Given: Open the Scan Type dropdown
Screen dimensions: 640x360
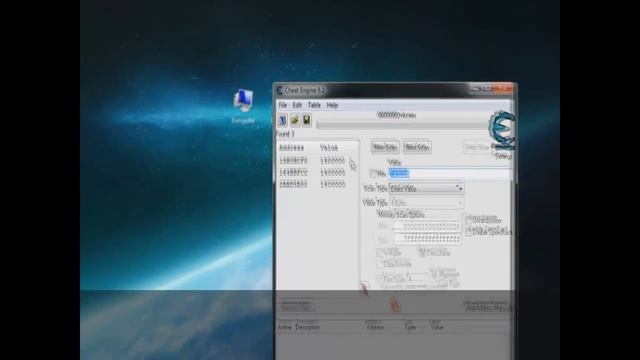Looking at the screenshot, I should click(427, 188).
